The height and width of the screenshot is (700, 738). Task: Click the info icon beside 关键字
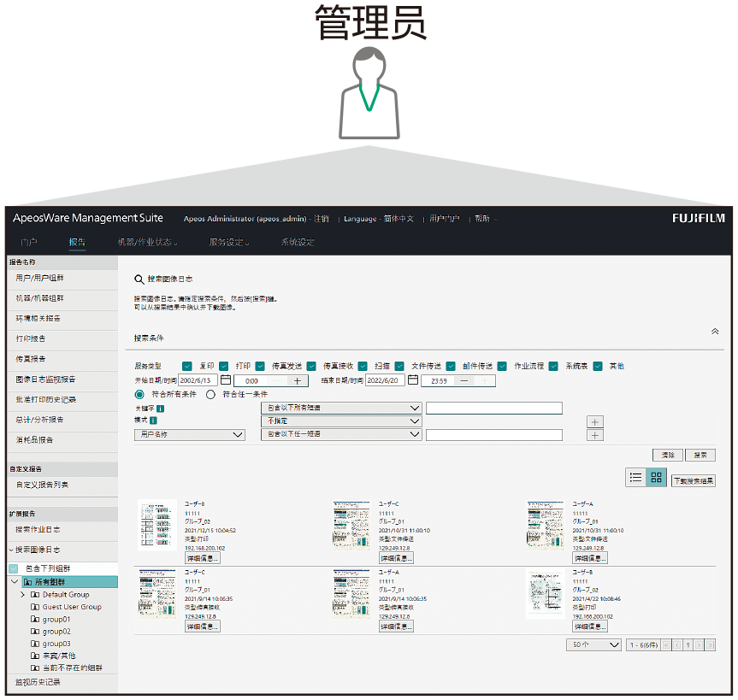161,409
